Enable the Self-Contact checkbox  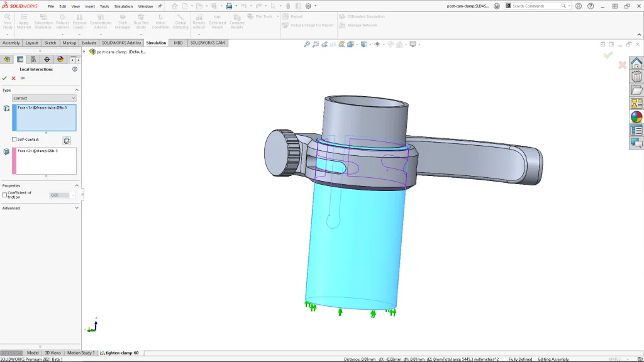(14, 140)
